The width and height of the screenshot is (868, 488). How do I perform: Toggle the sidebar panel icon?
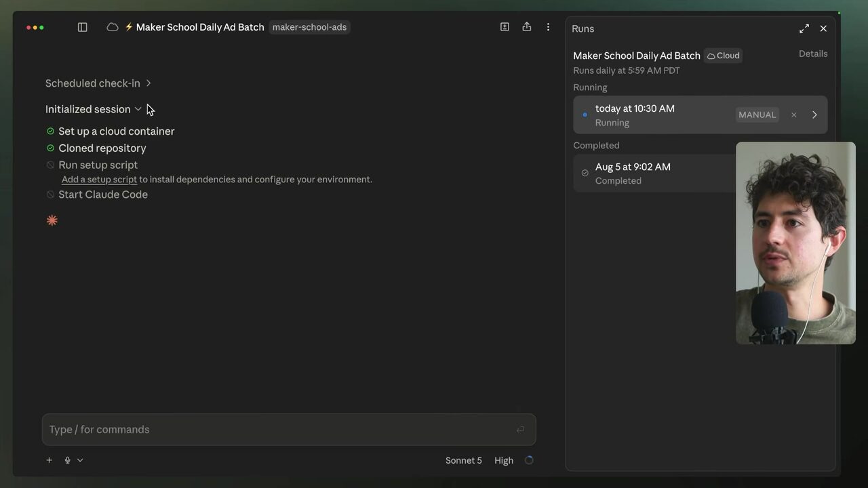click(x=82, y=27)
